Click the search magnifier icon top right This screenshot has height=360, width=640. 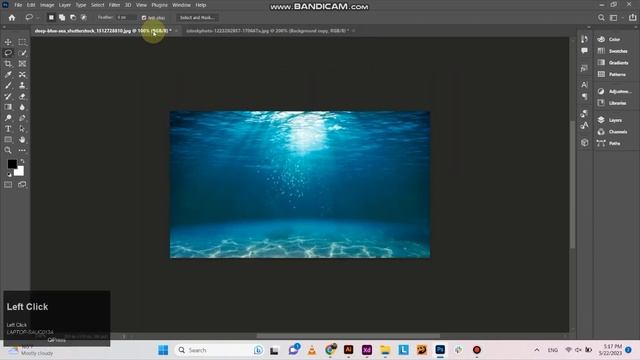601,18
